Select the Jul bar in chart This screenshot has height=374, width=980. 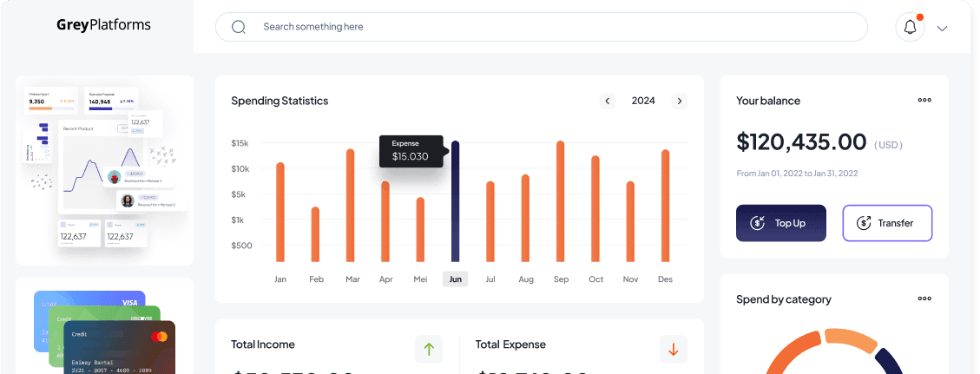(x=490, y=221)
